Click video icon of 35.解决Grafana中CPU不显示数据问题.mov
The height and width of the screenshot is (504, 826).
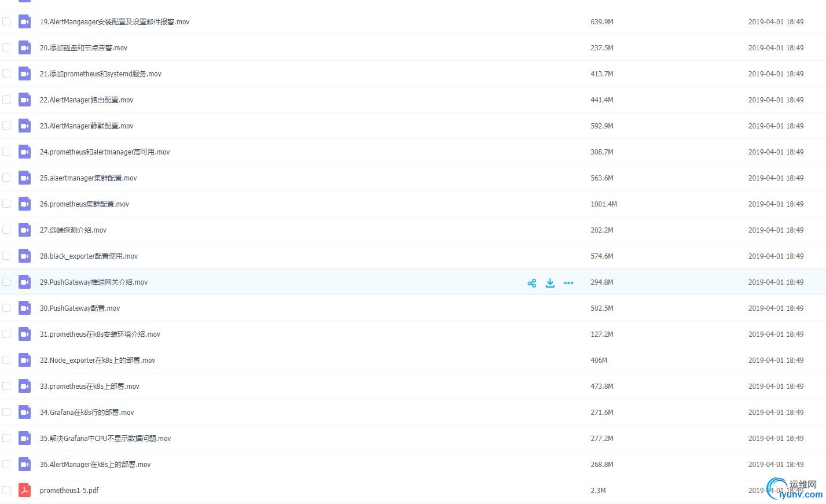24,439
